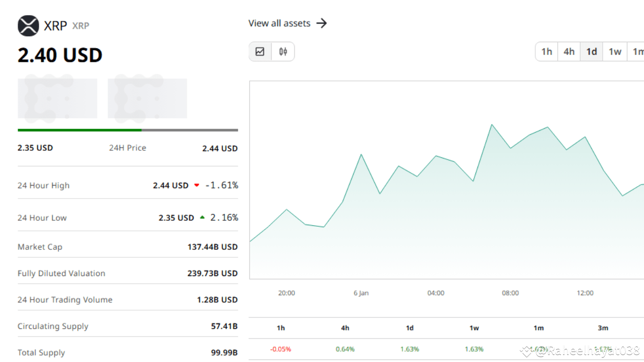Enable the 1h chart timeframe
Screen dimensions: 644x362
click(546, 51)
